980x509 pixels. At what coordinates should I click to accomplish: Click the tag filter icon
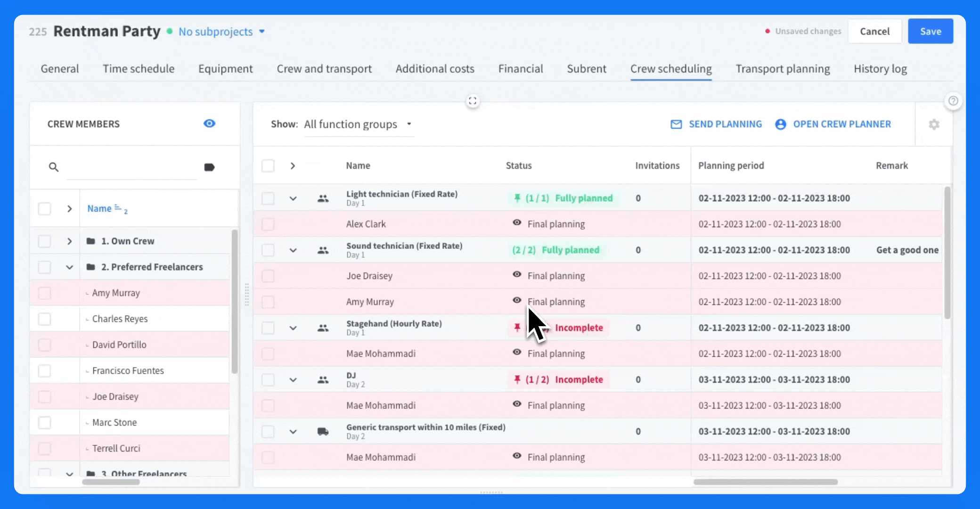tap(209, 167)
